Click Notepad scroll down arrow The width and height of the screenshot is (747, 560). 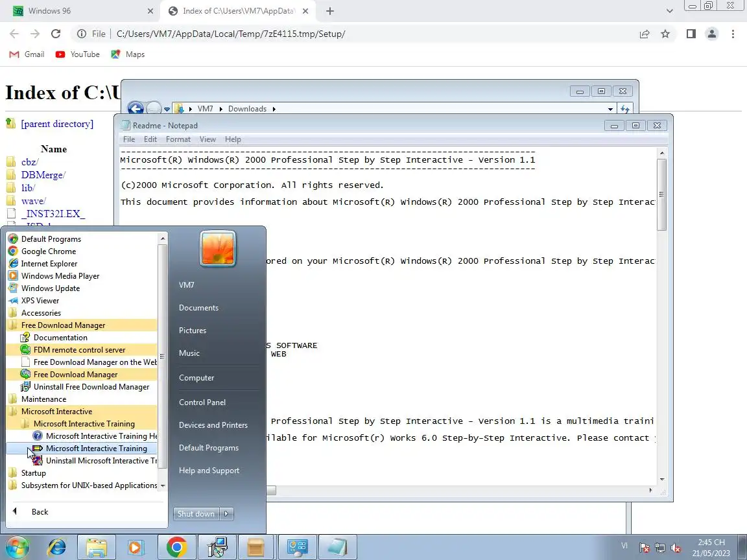pos(661,480)
